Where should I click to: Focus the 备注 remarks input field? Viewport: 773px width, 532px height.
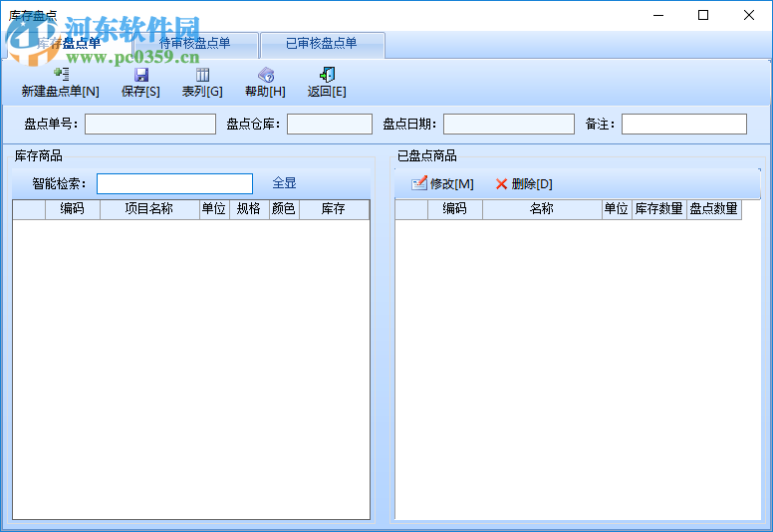(x=683, y=125)
